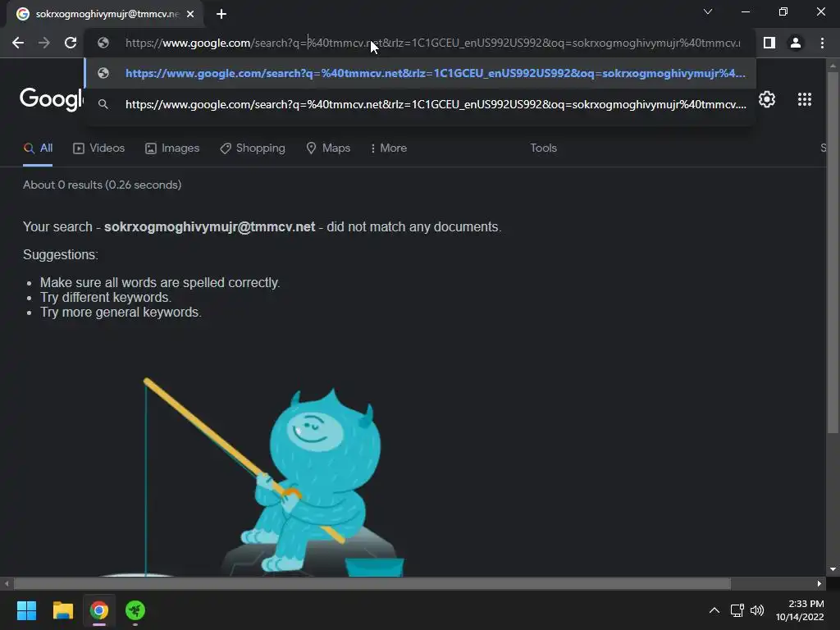The height and width of the screenshot is (630, 840).
Task: Switch to the All results tab
Action: point(38,148)
